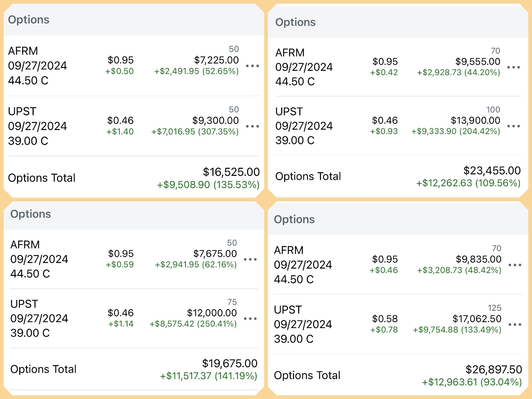
Task: Open the more menu for UPST 125-contract position
Action: (515, 324)
